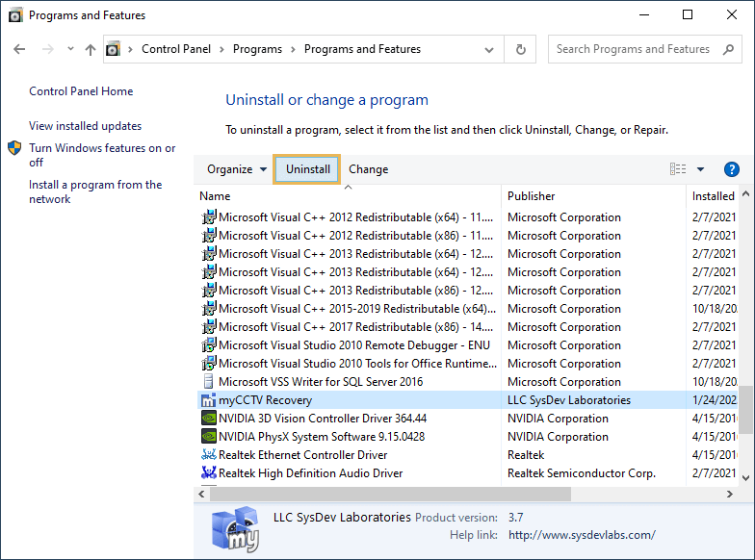This screenshot has width=755, height=560.
Task: Click the vertical scrollbar down arrow
Action: 745,477
